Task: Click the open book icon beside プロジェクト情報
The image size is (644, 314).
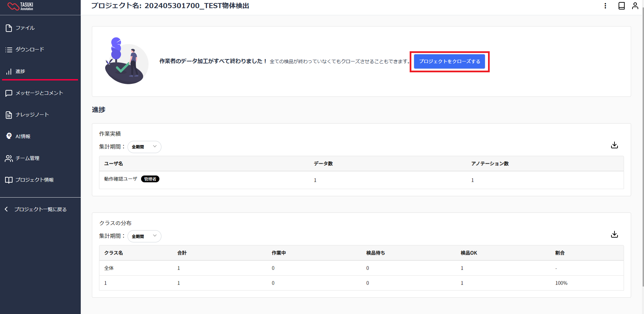Action: coord(9,180)
